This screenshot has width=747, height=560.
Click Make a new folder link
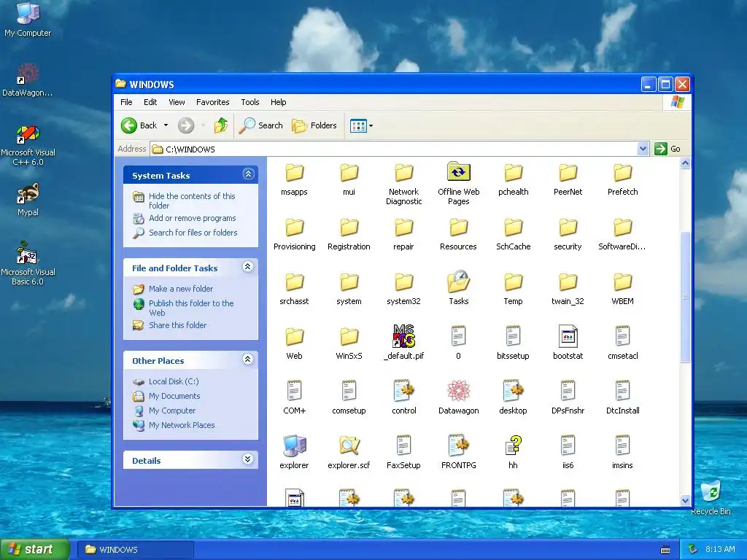pos(181,289)
